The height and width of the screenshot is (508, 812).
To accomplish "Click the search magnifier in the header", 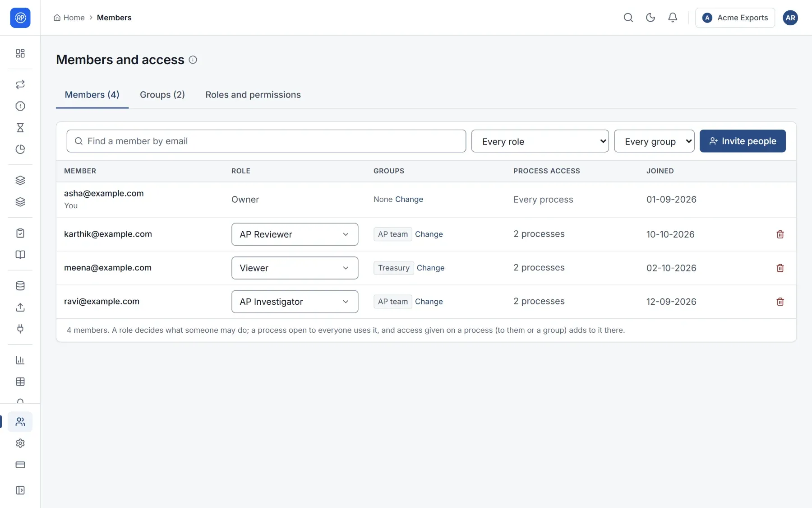I will (x=628, y=18).
